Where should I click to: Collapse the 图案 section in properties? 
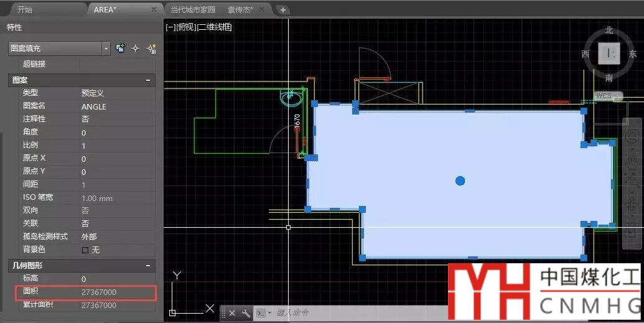(x=148, y=80)
